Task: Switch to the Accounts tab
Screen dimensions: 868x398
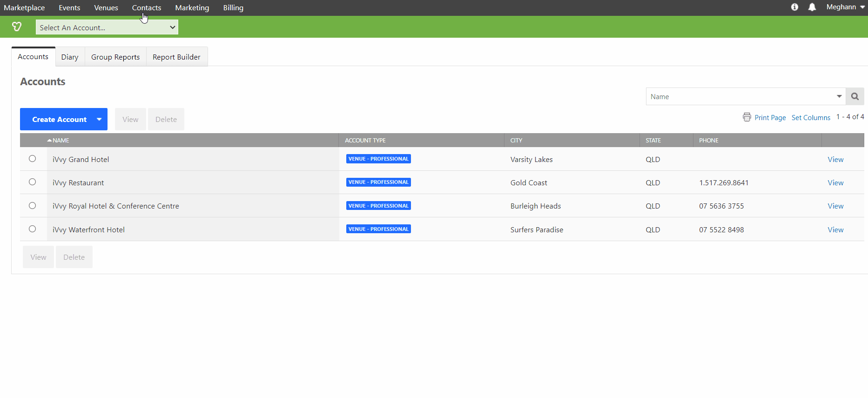Action: tap(33, 57)
